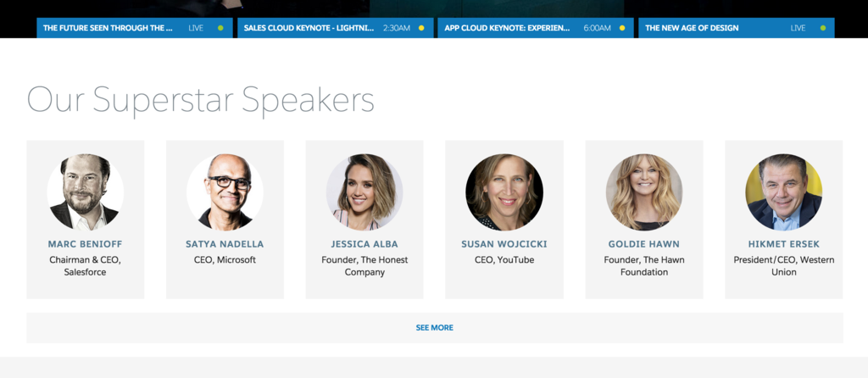Screen dimensions: 868x378
Task: Click Hikmet Ersek's portrait photo
Action: coord(784,192)
